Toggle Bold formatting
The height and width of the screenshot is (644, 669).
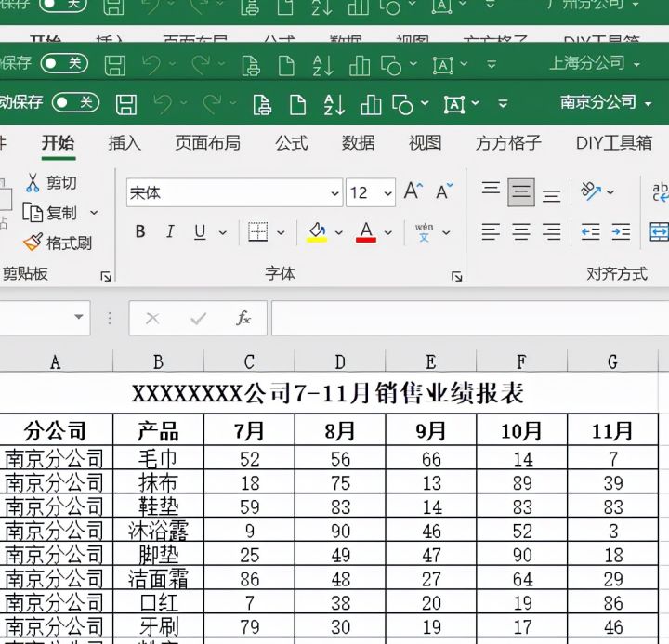pos(140,231)
